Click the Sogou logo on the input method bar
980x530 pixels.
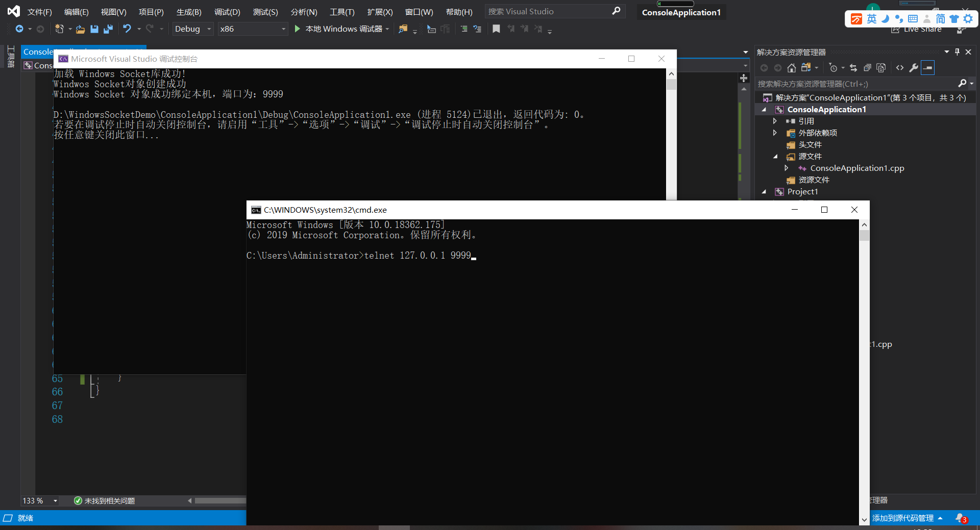tap(856, 19)
